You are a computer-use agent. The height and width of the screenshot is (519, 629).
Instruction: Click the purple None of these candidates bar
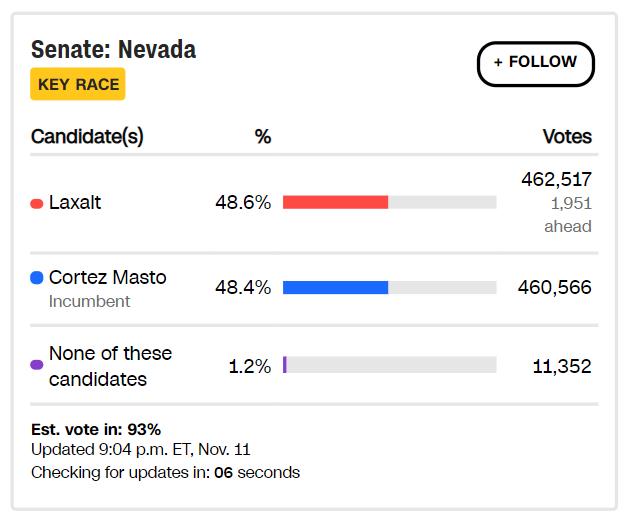(285, 365)
